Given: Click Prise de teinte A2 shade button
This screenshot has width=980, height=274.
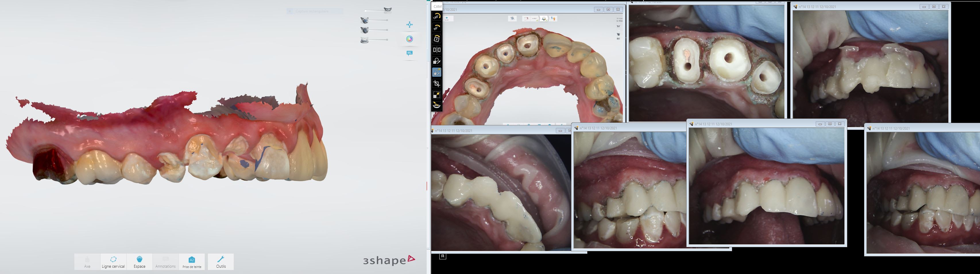Looking at the screenshot, I should click(x=192, y=262).
